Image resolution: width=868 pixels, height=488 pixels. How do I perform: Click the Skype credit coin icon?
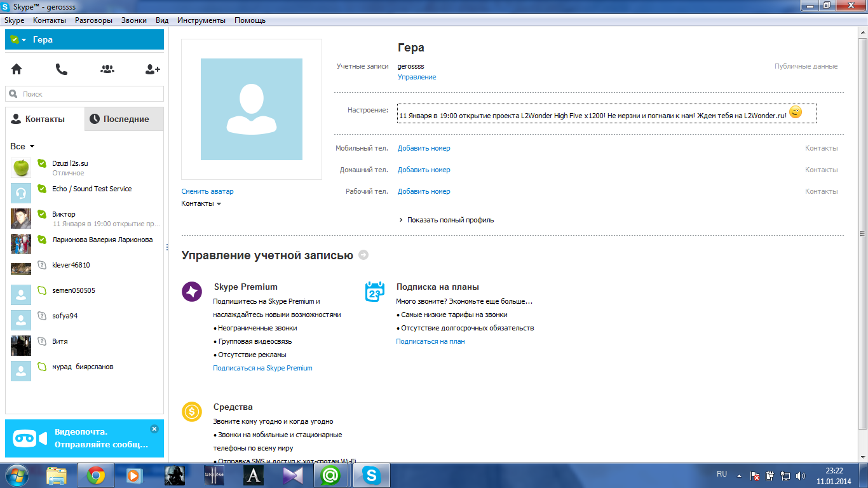(x=191, y=412)
